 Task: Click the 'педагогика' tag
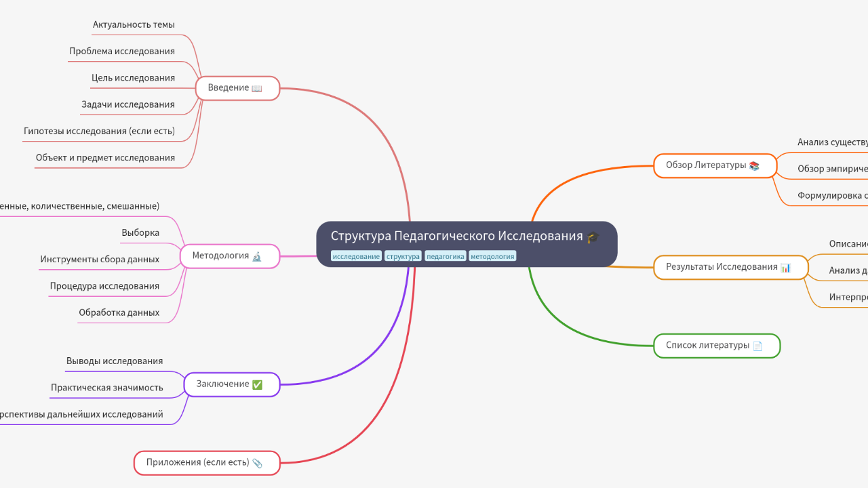tap(445, 256)
